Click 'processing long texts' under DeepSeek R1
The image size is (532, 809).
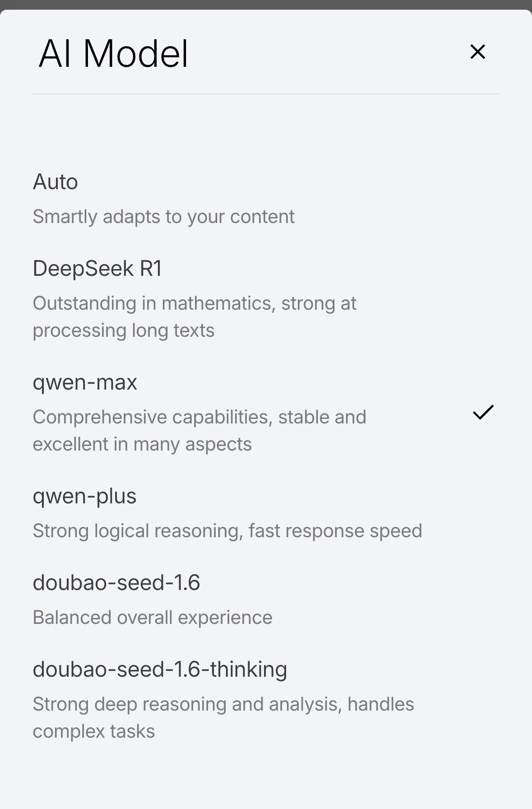point(124,330)
